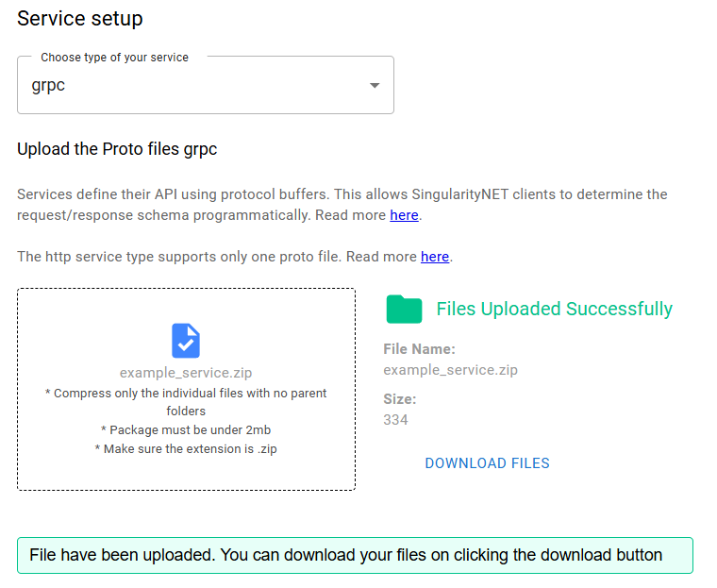Select the example_service.zip value under File Name
This screenshot has width=717, height=588.
tap(450, 370)
